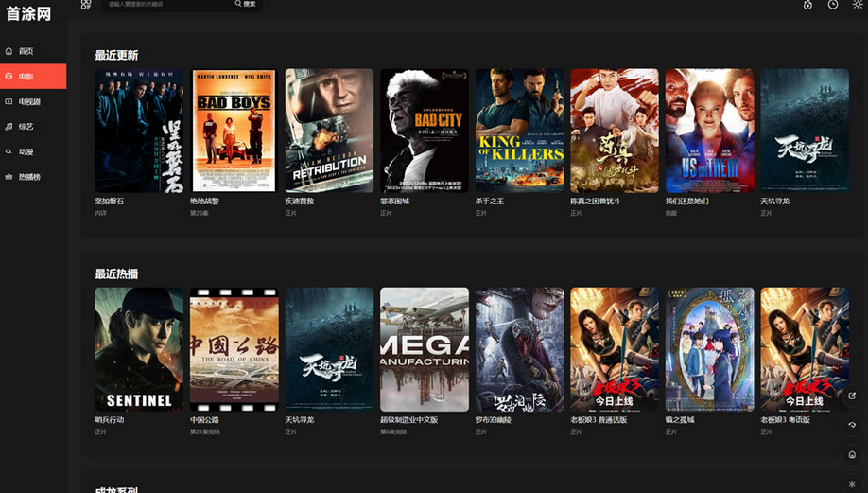Click the 搜索 search button
Image resolution: width=868 pixels, height=493 pixels.
click(245, 4)
